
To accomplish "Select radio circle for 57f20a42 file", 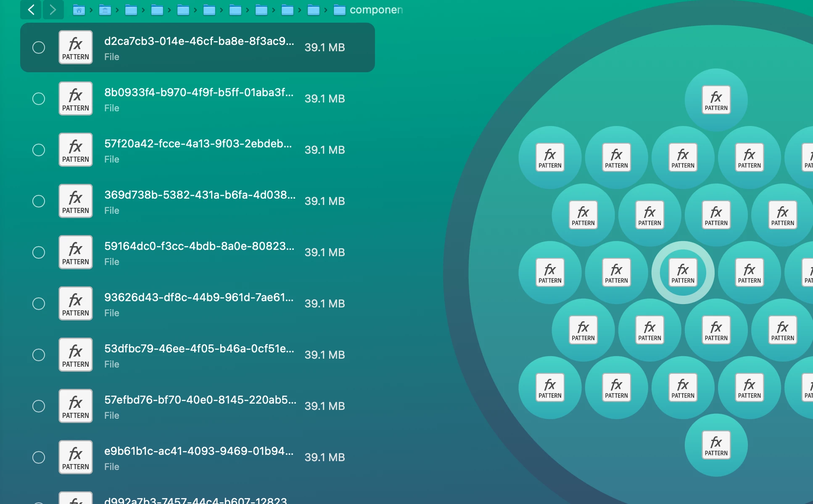I will click(x=39, y=150).
